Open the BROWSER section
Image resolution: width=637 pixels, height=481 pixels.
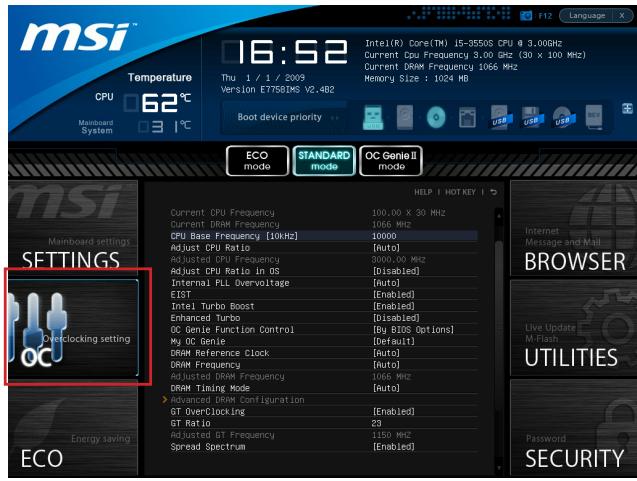pos(574,228)
